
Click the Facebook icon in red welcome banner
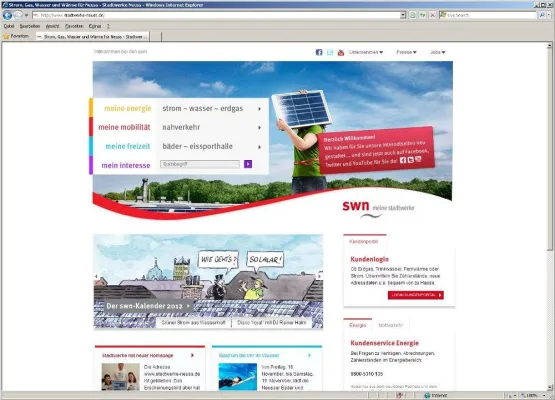pos(403,160)
